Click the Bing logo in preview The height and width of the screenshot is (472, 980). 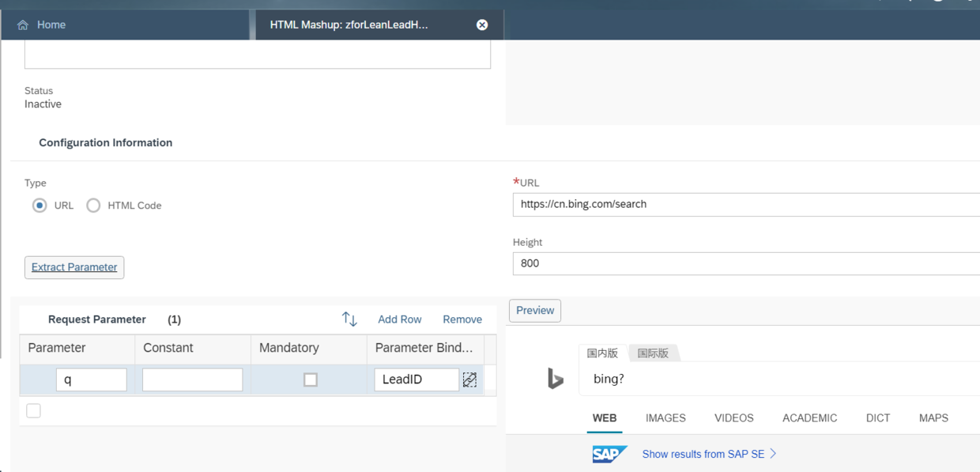(x=556, y=379)
